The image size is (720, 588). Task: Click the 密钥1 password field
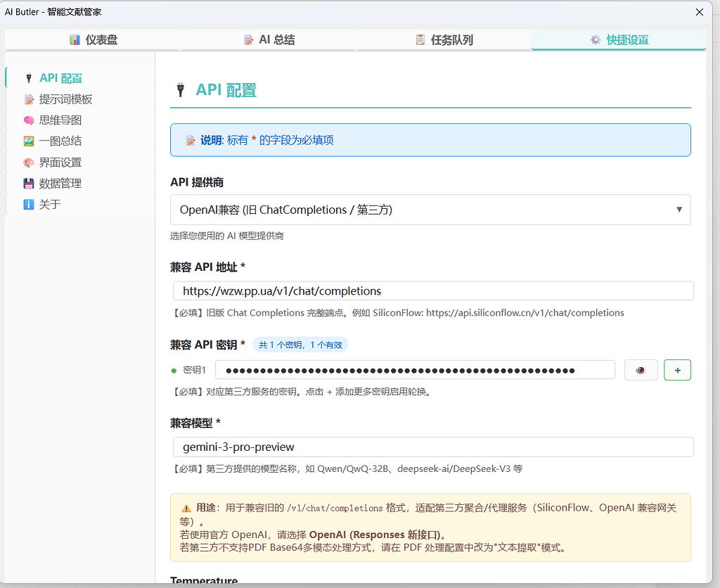pos(415,370)
